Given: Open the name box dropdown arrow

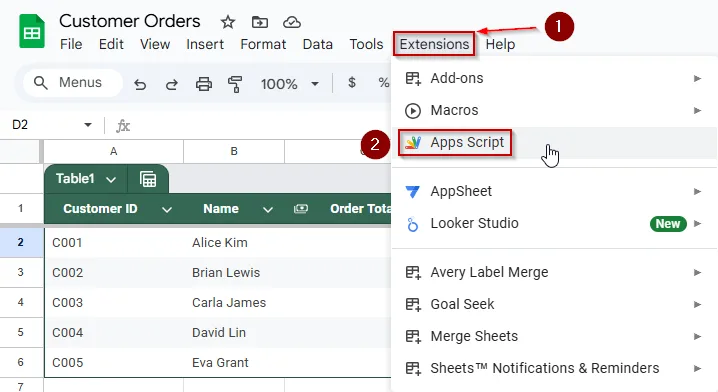Looking at the screenshot, I should tap(88, 125).
